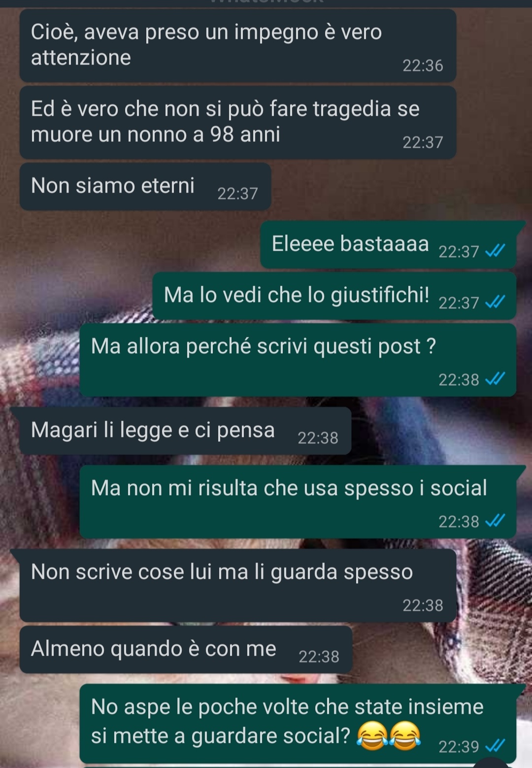
Task: Tap 'Non scrive cose lui ma li guarda spesso'
Action: [x=222, y=572]
